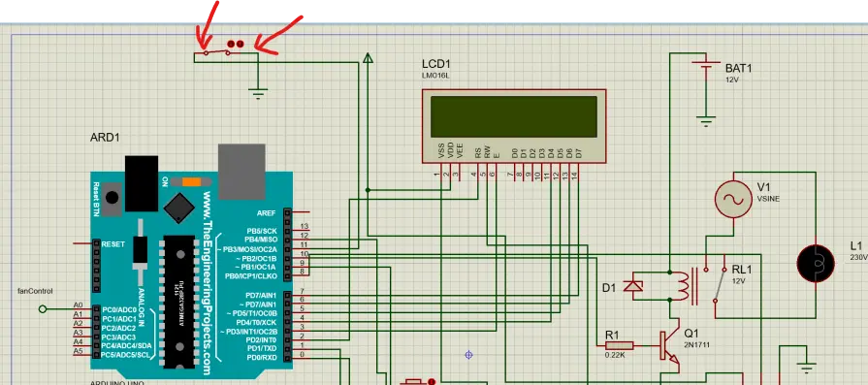The width and height of the screenshot is (868, 385).
Task: Select the ATMEGA328P chip on the Arduino
Action: 179,302
